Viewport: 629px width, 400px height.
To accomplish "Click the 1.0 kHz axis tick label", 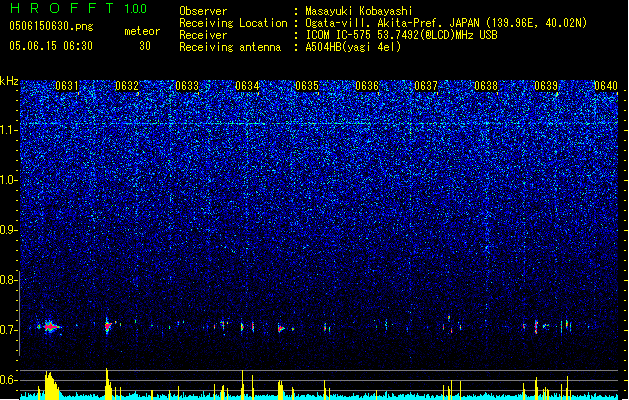I will 9,180.
